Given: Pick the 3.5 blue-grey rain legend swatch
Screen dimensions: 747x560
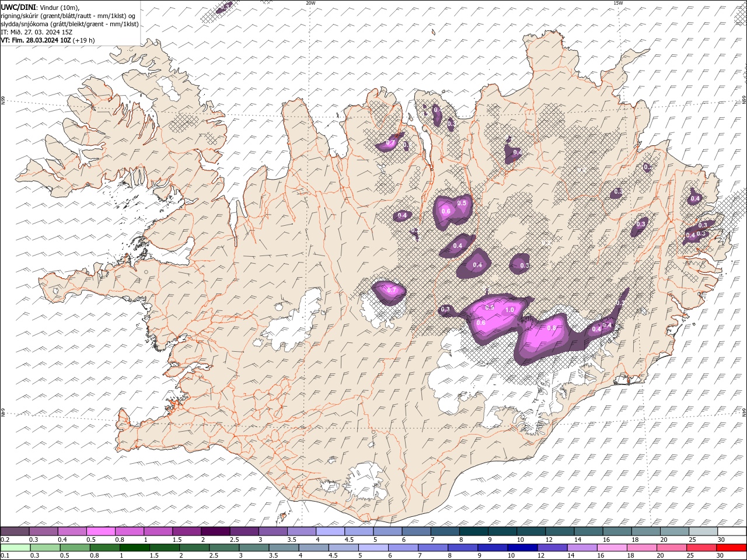Looking at the screenshot, I should pyautogui.click(x=284, y=547).
